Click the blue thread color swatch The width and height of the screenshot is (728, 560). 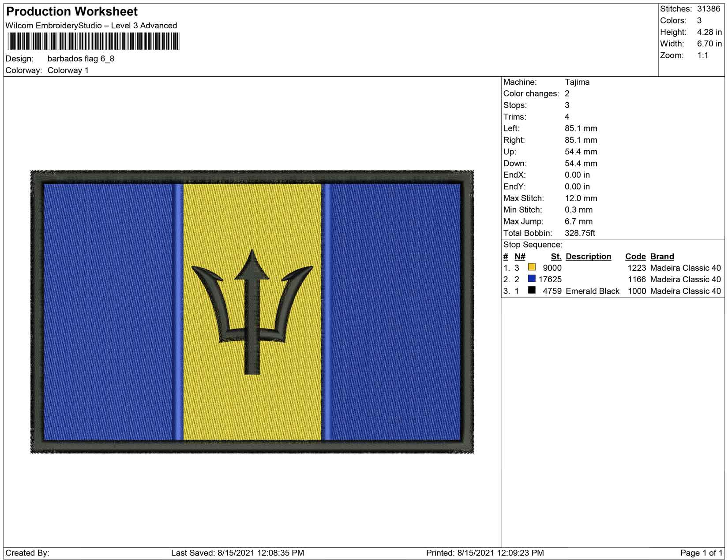click(532, 279)
